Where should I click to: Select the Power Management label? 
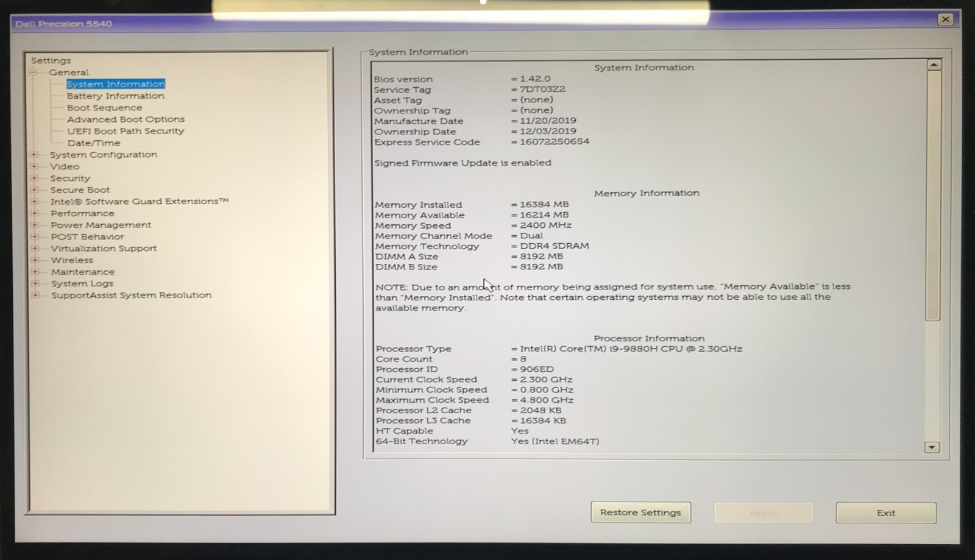click(x=101, y=225)
